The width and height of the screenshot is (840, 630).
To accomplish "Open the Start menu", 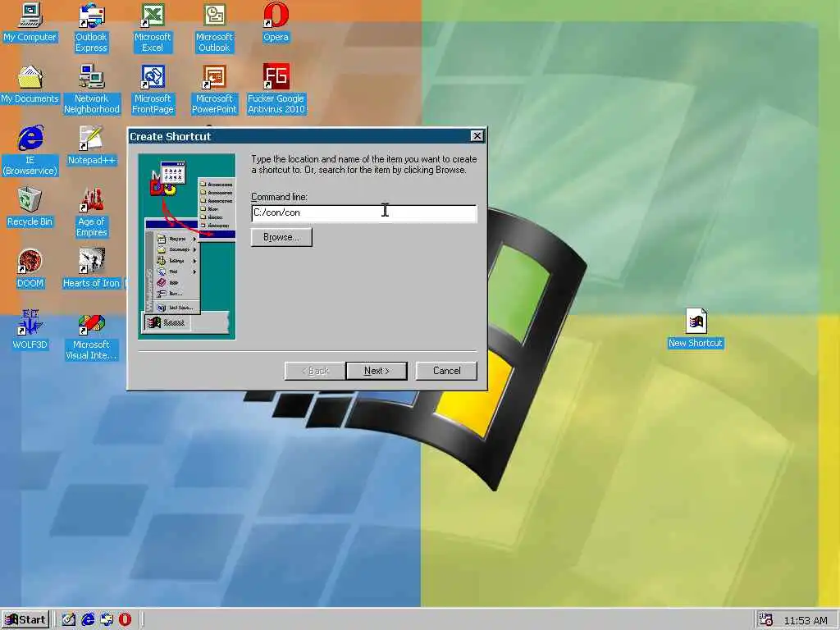I will point(25,620).
